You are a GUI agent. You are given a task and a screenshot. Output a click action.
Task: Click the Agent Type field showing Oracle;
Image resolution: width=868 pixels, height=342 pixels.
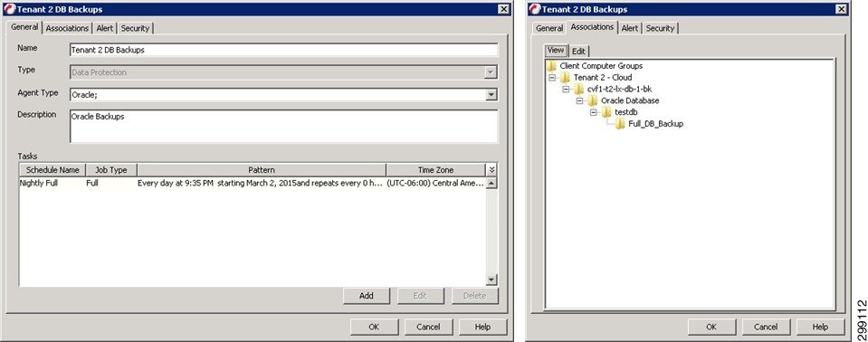(277, 95)
